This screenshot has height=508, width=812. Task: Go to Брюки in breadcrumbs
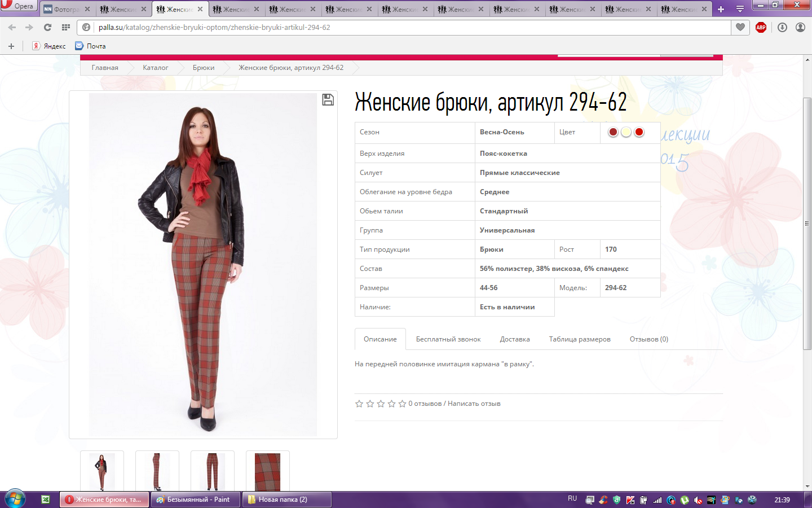[x=204, y=68]
